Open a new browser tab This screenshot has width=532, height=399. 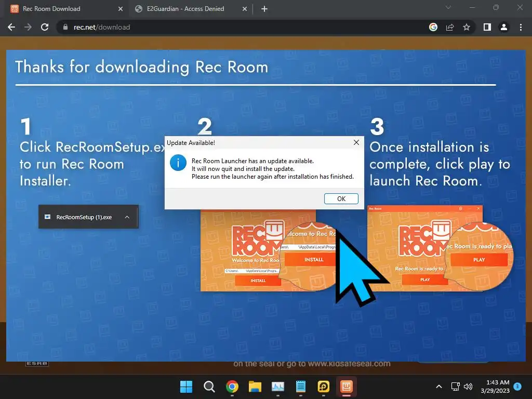pos(264,9)
